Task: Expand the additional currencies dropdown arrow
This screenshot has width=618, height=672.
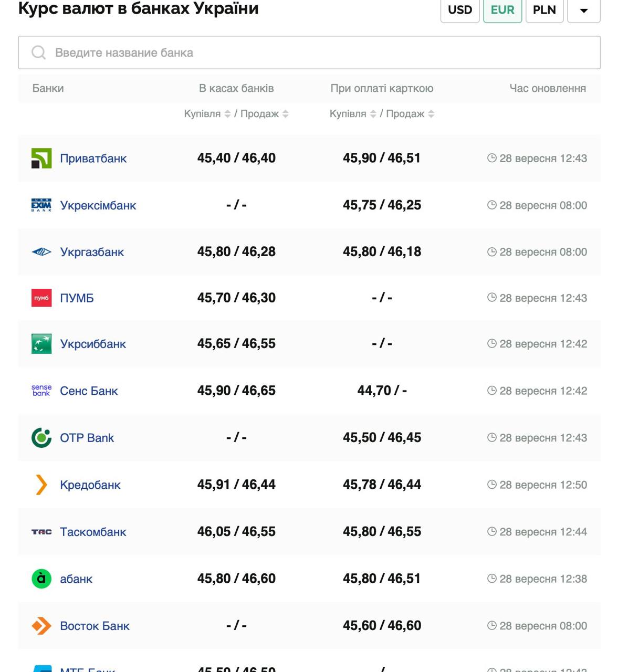Action: coord(583,10)
